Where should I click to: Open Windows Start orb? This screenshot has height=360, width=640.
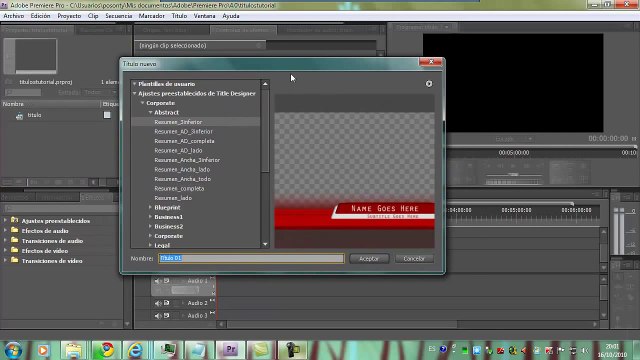pyautogui.click(x=13, y=351)
